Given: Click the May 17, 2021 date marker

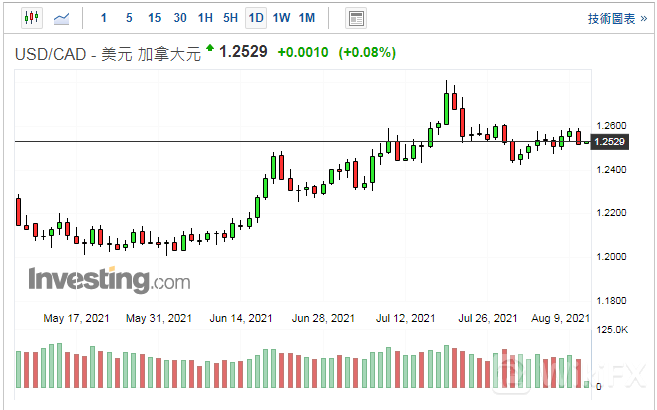Looking at the screenshot, I should point(75,318).
